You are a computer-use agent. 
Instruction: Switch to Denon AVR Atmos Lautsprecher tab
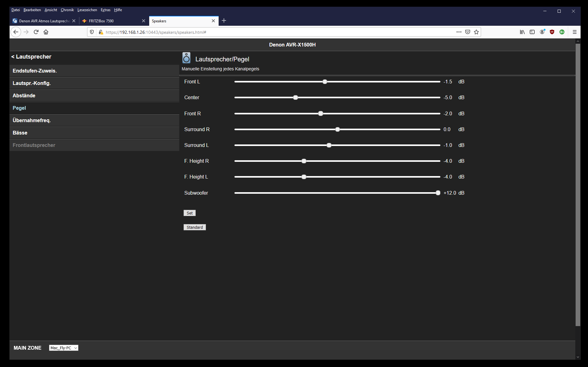pyautogui.click(x=44, y=21)
